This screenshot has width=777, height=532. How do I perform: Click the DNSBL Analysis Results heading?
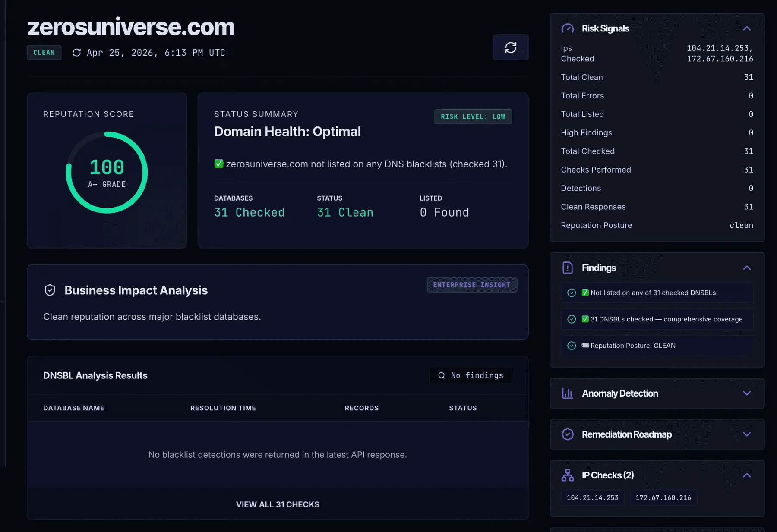coord(95,376)
